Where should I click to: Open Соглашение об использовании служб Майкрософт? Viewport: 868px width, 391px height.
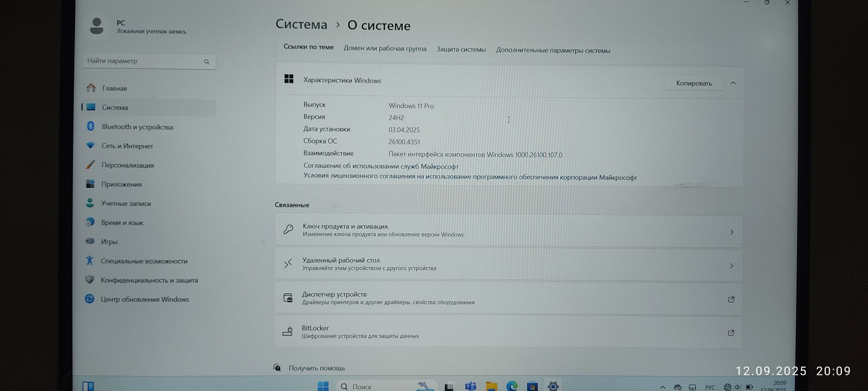click(381, 166)
